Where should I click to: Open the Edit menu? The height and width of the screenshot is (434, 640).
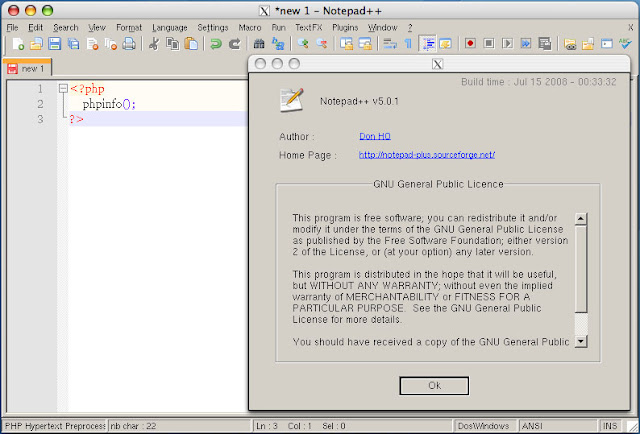pyautogui.click(x=36, y=27)
